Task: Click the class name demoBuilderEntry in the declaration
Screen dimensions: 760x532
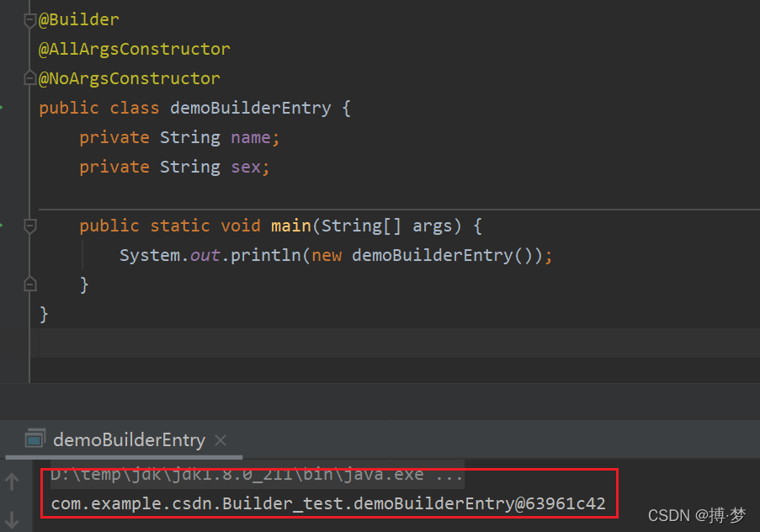Action: coord(251,108)
